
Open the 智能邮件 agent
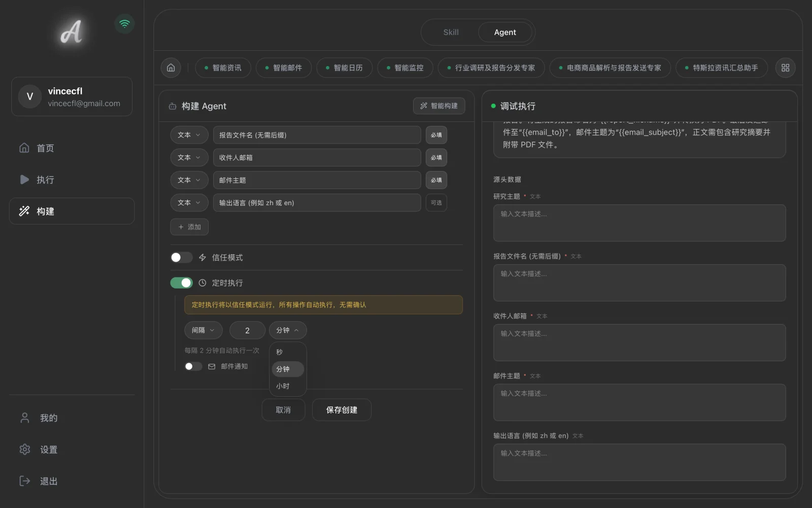284,68
